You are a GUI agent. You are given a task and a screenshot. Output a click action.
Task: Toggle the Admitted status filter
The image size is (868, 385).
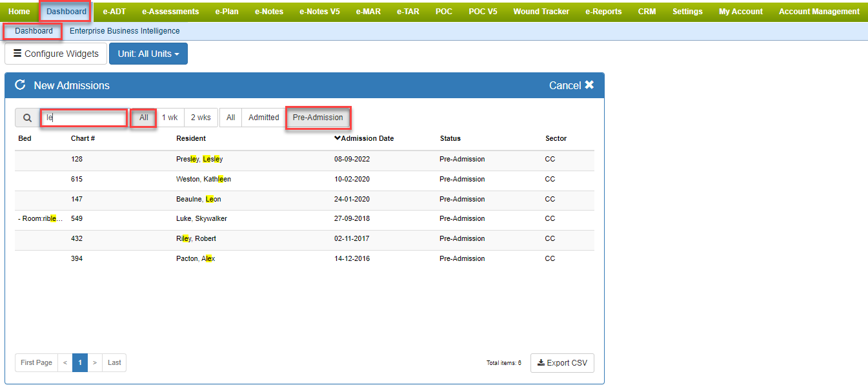pos(263,118)
